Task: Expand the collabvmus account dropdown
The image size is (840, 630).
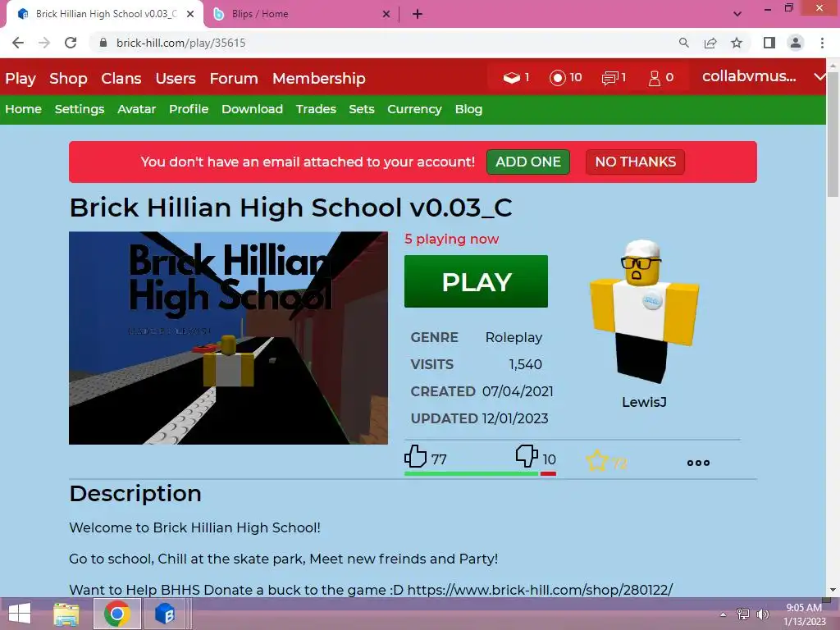Action: 819,76
